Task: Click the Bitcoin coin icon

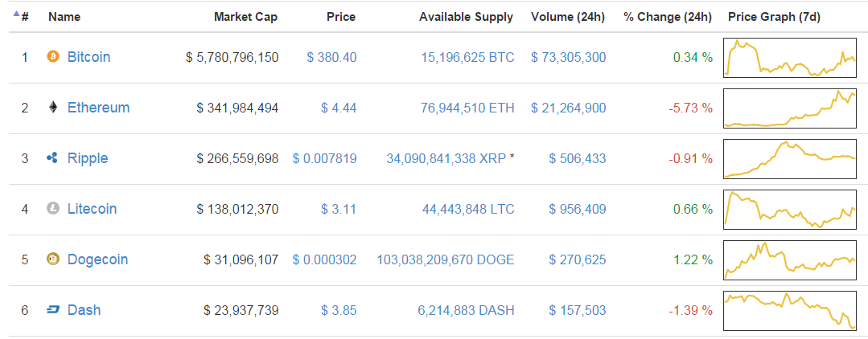Action: (x=54, y=57)
